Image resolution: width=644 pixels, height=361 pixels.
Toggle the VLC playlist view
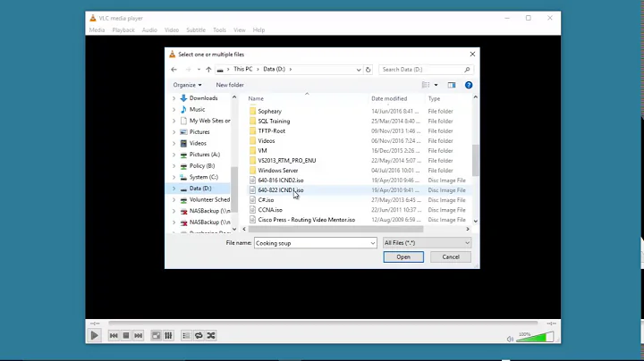coord(186,336)
